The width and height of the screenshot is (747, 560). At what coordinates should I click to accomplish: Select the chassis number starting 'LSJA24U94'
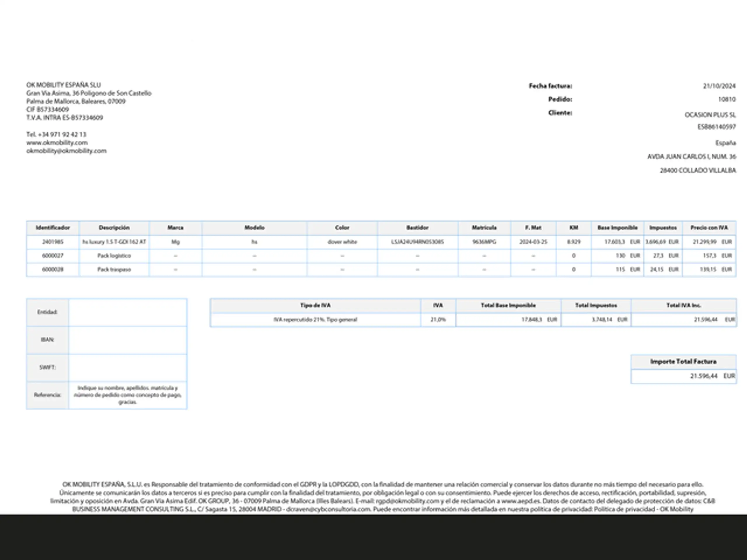417,242
